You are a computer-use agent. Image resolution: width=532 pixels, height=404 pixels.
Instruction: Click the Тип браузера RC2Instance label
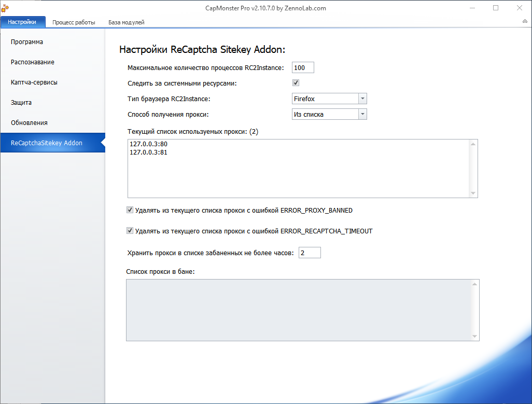pyautogui.click(x=169, y=99)
